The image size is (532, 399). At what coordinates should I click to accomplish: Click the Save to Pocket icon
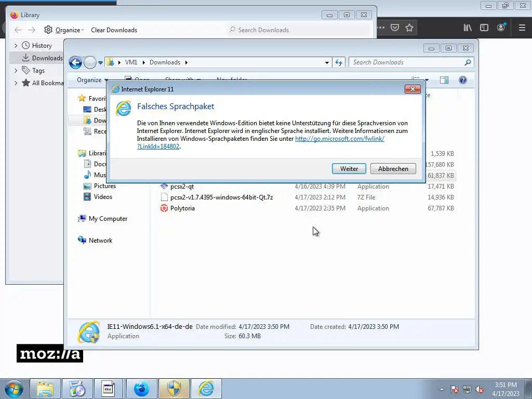point(395,28)
